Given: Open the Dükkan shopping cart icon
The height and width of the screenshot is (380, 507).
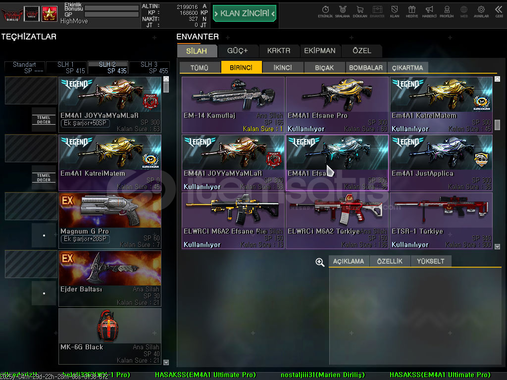Looking at the screenshot, I should pyautogui.click(x=360, y=11).
